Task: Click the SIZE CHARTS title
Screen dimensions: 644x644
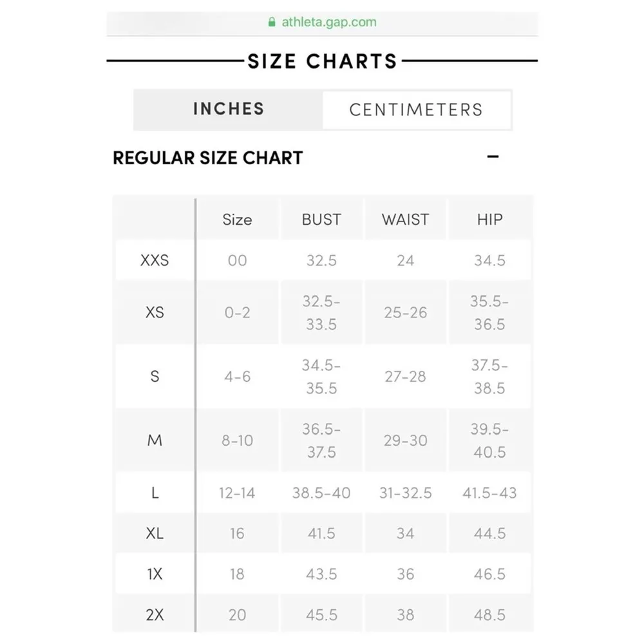Action: (322, 61)
